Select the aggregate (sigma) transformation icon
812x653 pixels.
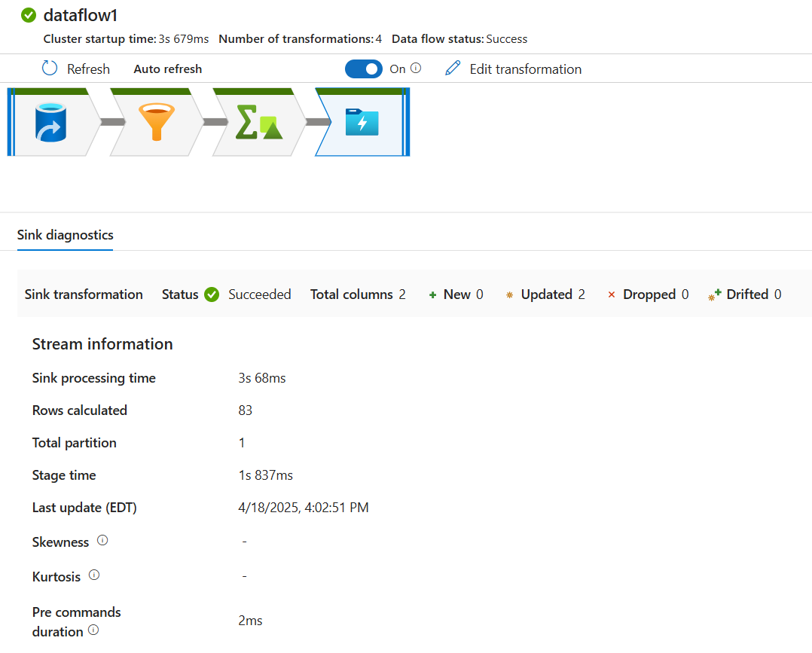coord(258,122)
